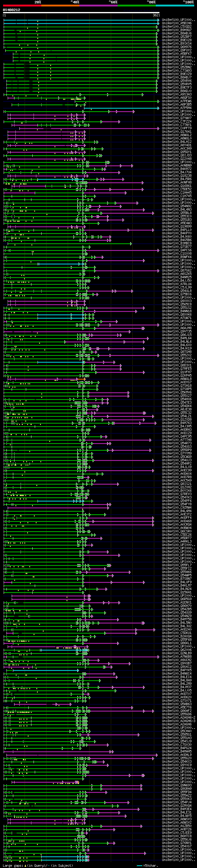Image resolution: width=197 pixels, height=868 pixels.
Task: Click the UniRef100_Q5VRV5 label
Action: tap(177, 84)
